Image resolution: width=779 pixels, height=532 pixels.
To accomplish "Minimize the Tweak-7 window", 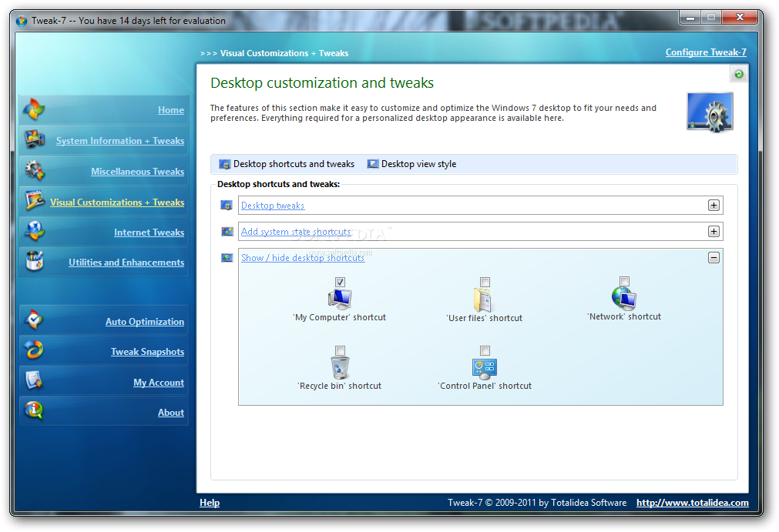I will (x=690, y=18).
